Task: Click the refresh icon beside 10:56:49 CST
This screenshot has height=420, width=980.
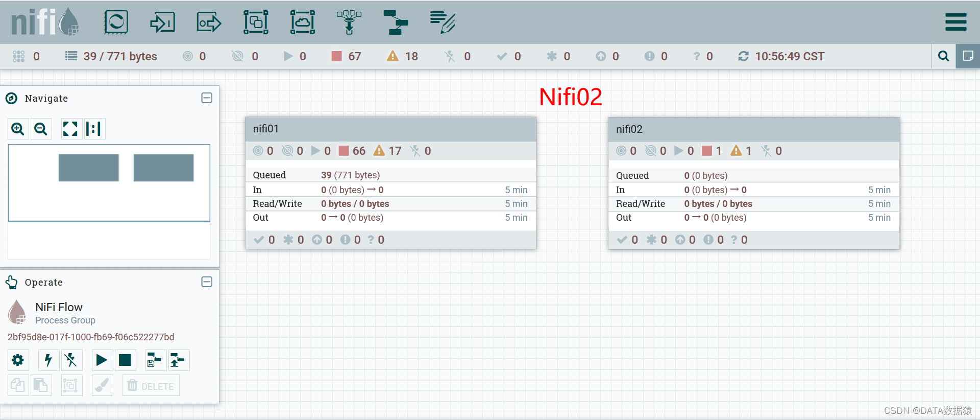Action: pyautogui.click(x=743, y=56)
